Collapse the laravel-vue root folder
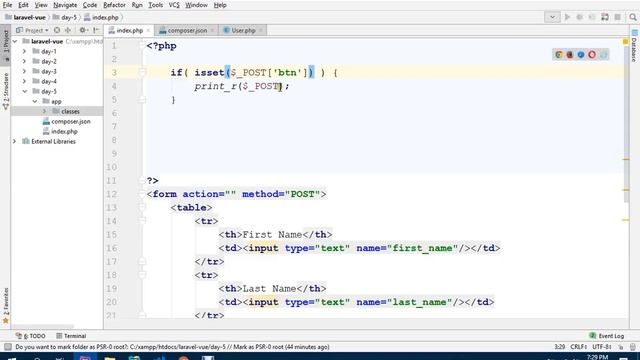Image resolution: width=640 pixels, height=360 pixels. point(15,41)
